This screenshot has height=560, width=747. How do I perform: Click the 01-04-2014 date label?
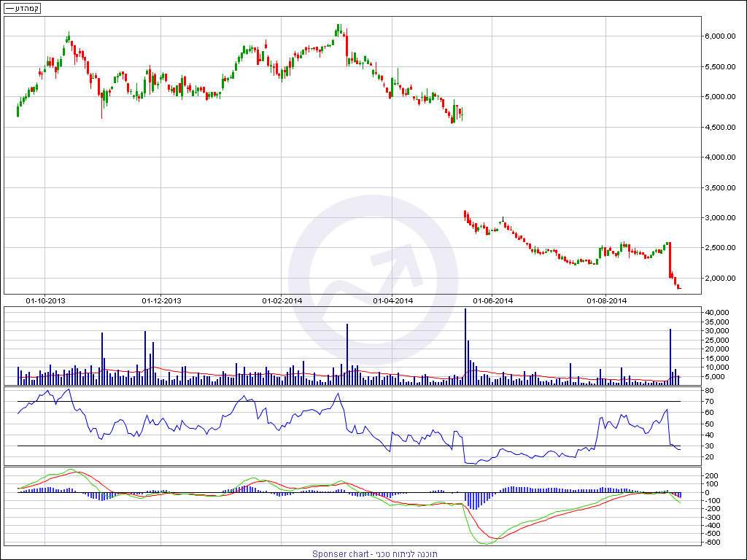coord(392,300)
